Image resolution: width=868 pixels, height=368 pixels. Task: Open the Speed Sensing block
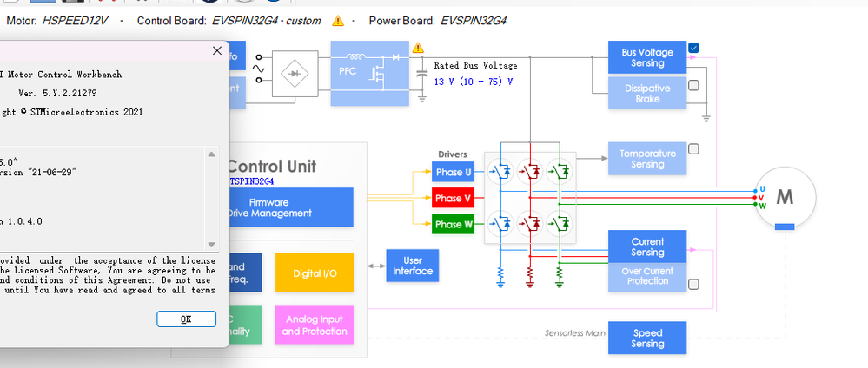click(x=647, y=338)
